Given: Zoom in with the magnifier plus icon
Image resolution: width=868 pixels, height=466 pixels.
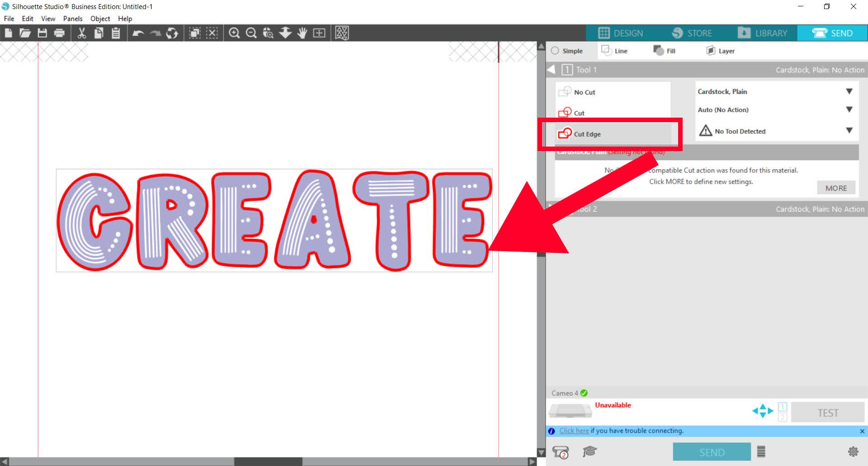Looking at the screenshot, I should click(234, 33).
